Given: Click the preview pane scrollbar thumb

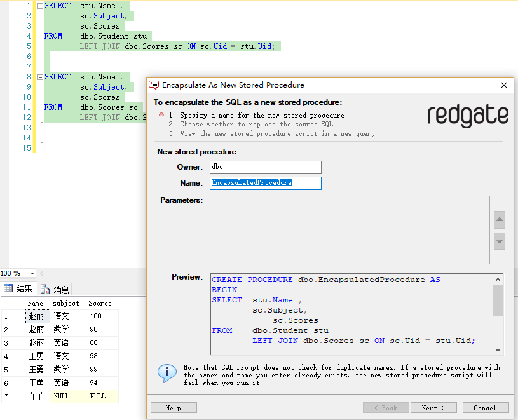Looking at the screenshot, I should click(x=498, y=301).
